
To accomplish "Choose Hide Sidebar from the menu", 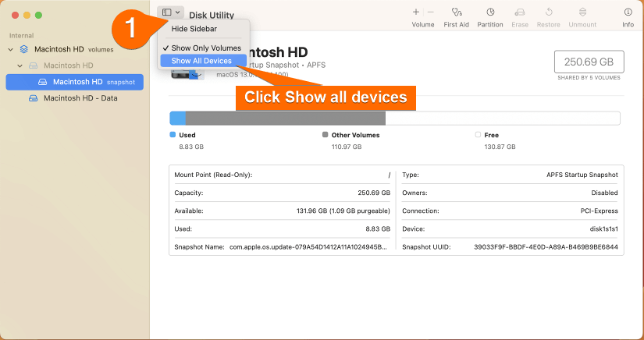I will (194, 29).
